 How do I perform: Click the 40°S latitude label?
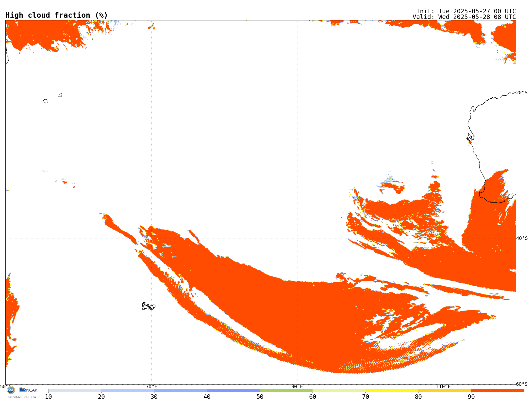[x=522, y=238]
